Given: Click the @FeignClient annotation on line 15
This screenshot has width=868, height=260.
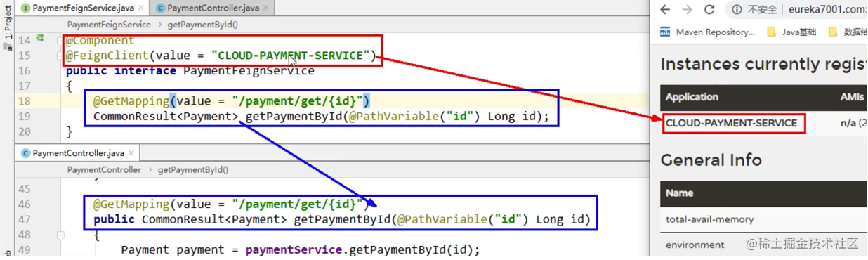Looking at the screenshot, I should 107,56.
